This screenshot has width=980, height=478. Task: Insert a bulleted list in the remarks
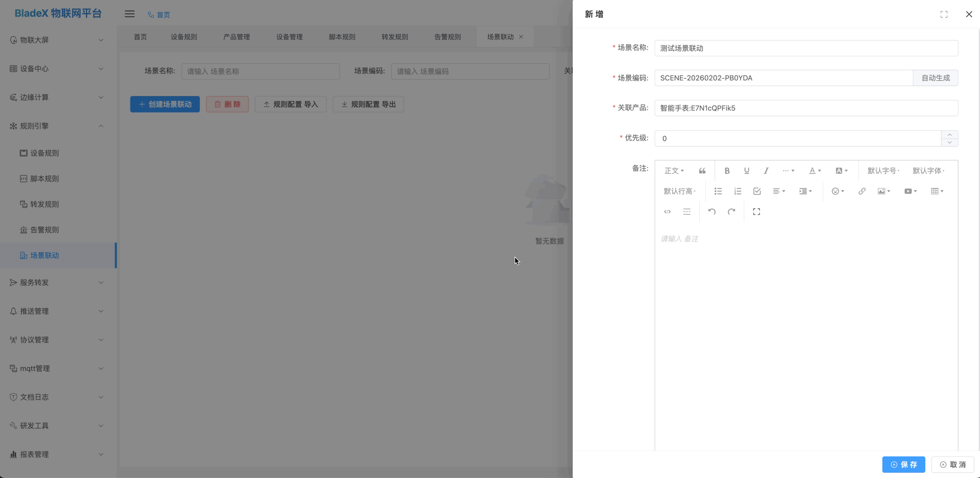[x=718, y=191]
